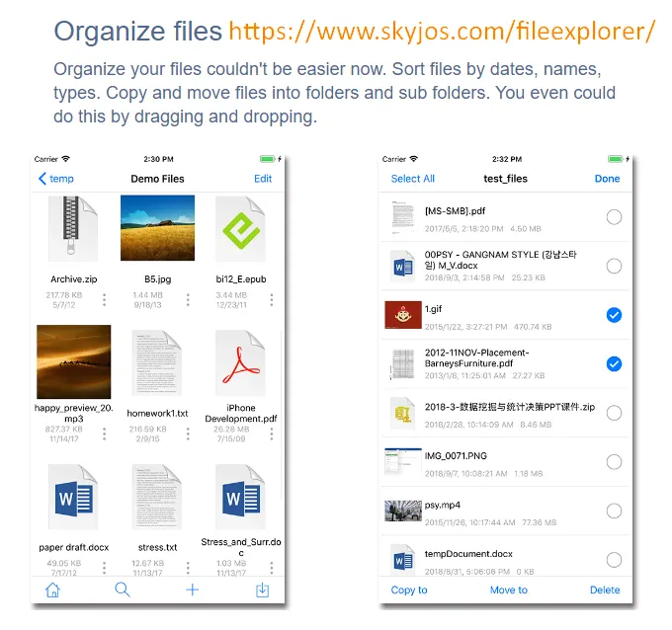Screen dimensions: 672x630
Task: Tap the Archive.zip file name
Action: [74, 279]
